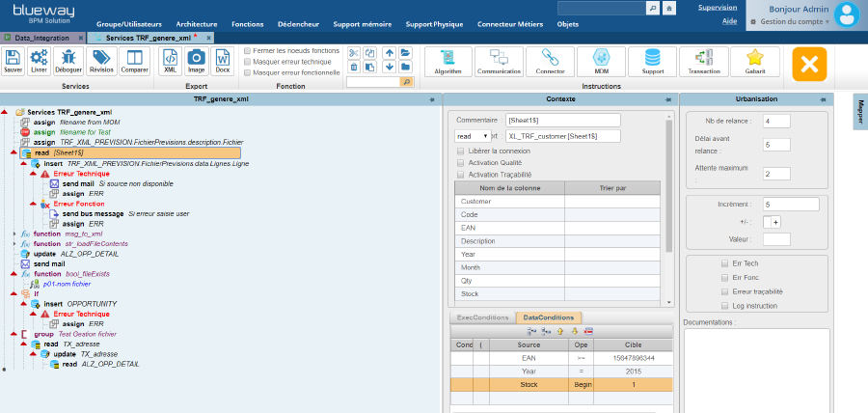
Task: Enable Fermer les noeuds fonctions checkbox
Action: pyautogui.click(x=248, y=50)
